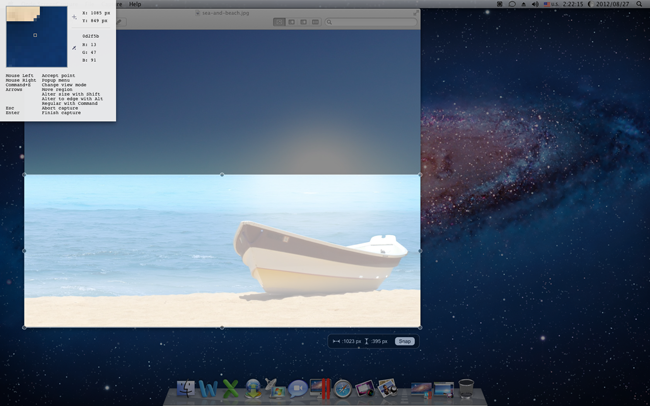Click the clock in the menu bar
This screenshot has height=406, width=650.
tap(576, 4)
